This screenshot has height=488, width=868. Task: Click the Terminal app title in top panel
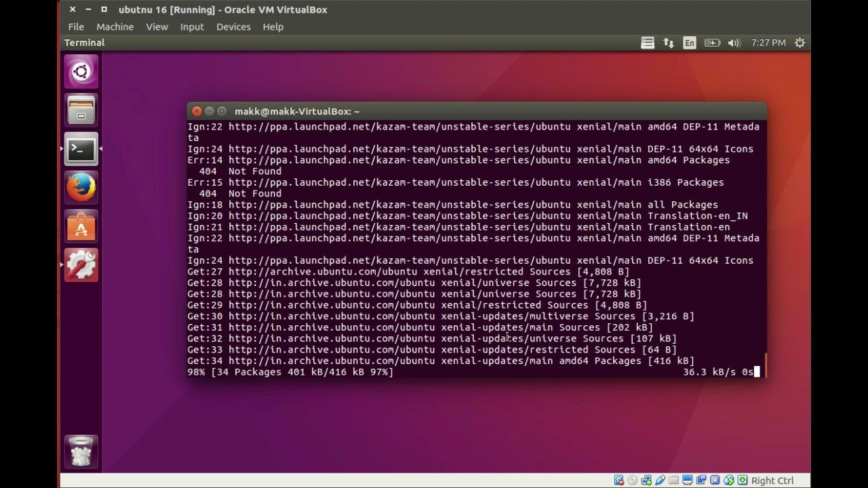(85, 43)
